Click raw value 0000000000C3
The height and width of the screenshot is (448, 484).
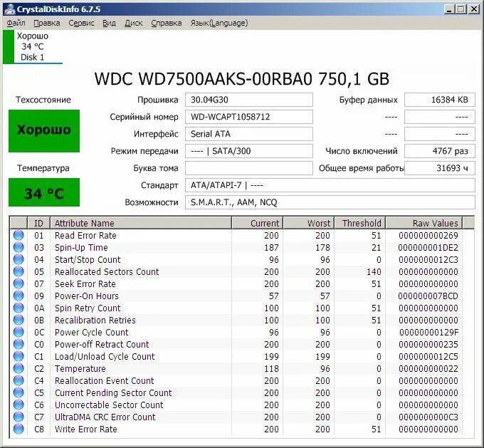[428, 417]
